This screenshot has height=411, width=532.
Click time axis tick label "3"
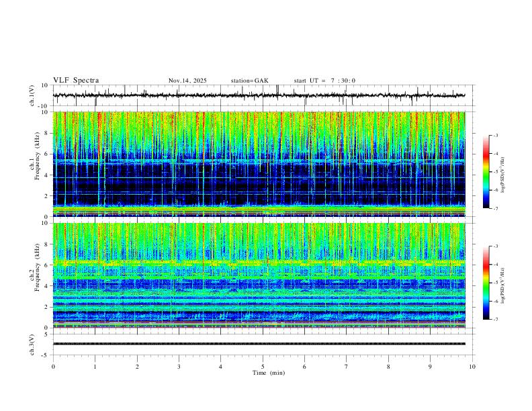click(x=179, y=367)
